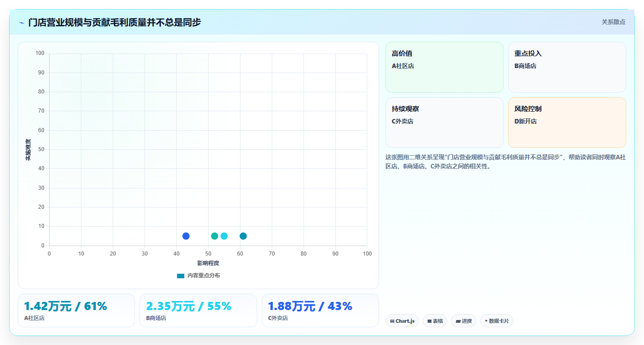Open the 风险控制 D新开店 card
Image resolution: width=644 pixels, height=345 pixels.
(567, 123)
